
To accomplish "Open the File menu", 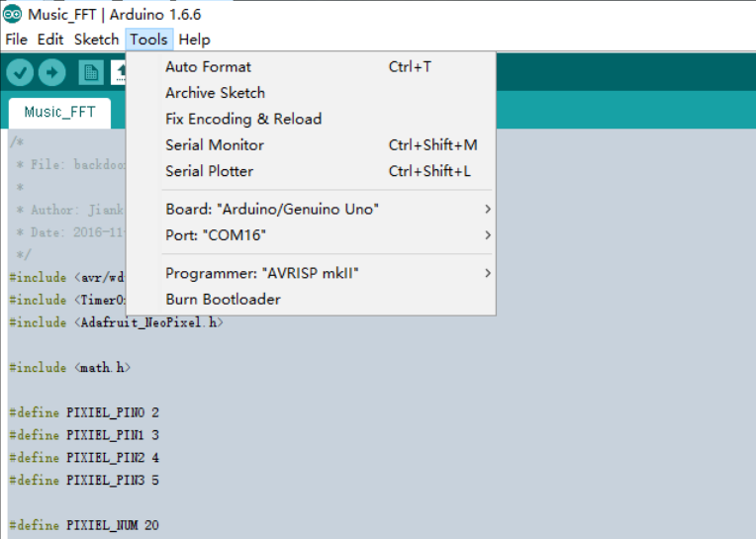I will (17, 40).
